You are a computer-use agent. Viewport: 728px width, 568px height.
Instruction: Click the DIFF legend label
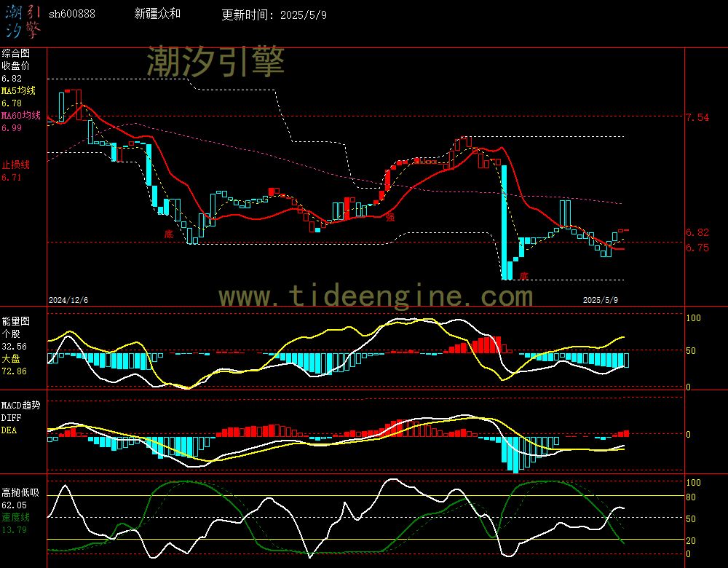point(9,418)
